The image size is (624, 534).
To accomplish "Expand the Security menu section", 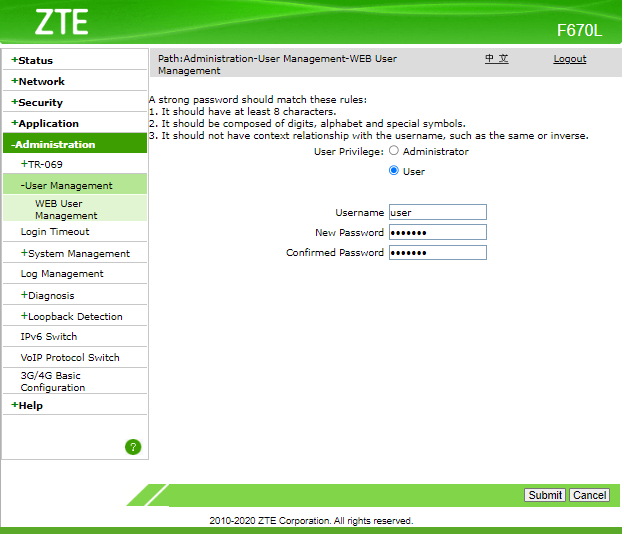I will tap(39, 103).
